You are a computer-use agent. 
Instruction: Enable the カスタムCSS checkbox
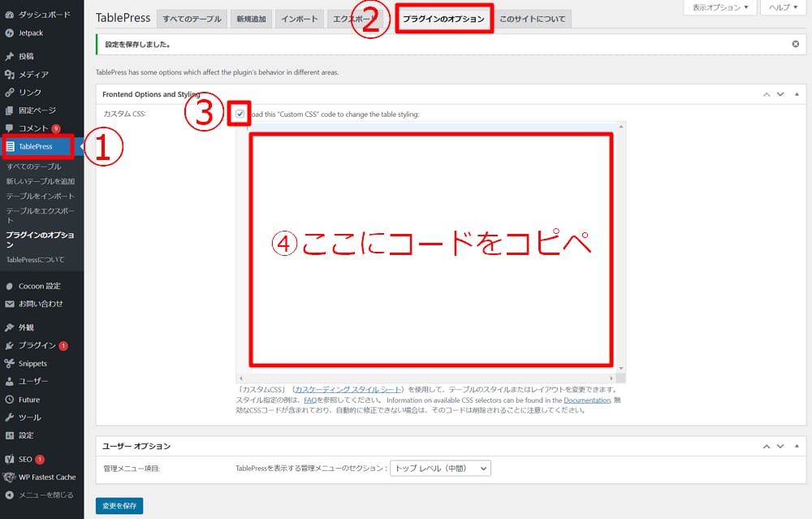tap(240, 115)
